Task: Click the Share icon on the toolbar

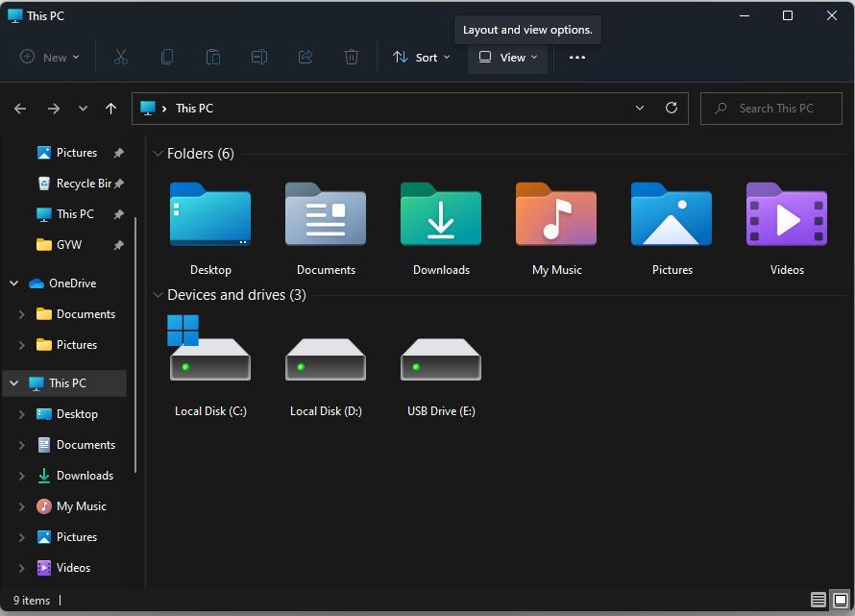Action: [305, 57]
